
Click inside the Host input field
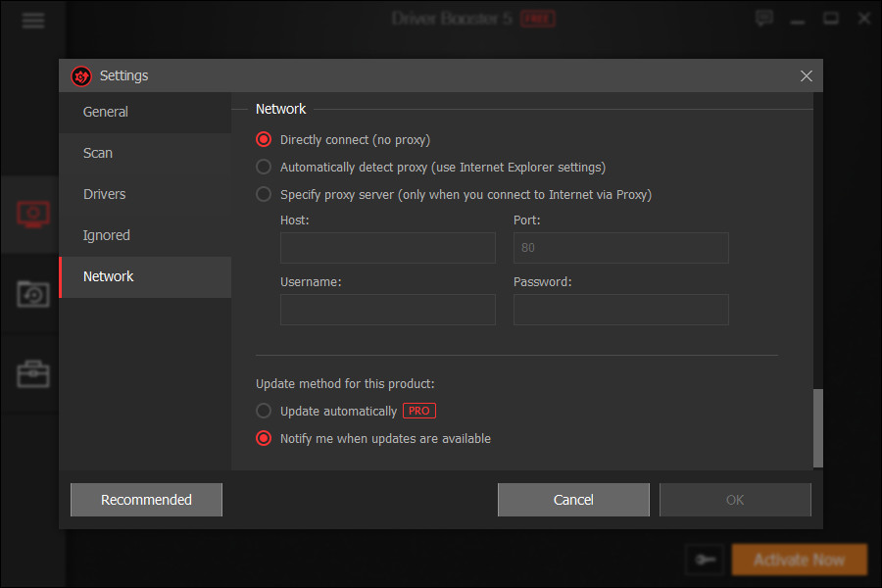pos(387,247)
